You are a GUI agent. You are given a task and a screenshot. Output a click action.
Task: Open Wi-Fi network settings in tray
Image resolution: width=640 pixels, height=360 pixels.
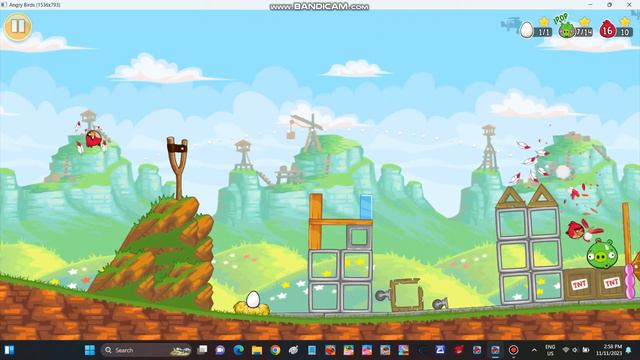(566, 350)
